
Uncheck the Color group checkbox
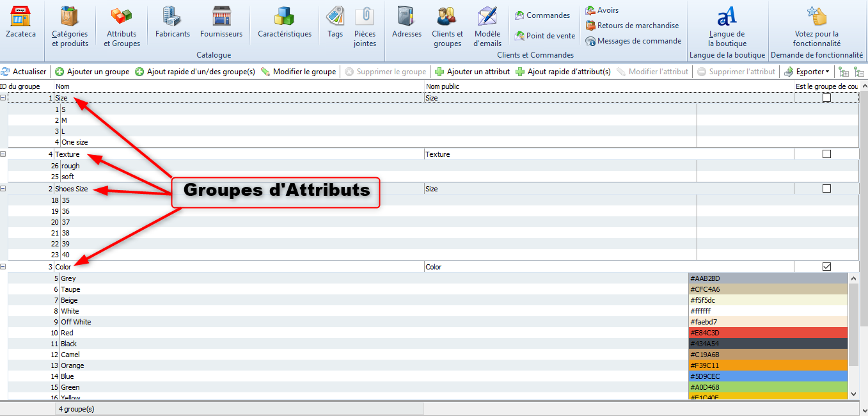click(826, 267)
